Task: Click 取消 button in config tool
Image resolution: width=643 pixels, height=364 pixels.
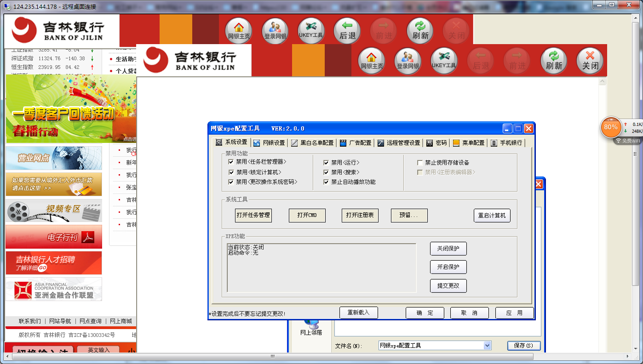Action: point(470,313)
